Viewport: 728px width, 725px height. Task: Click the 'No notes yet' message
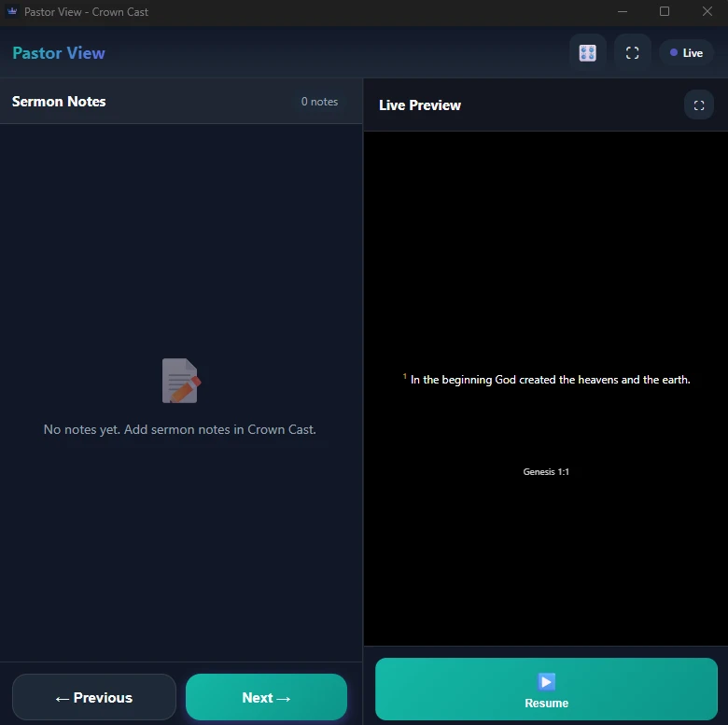point(180,430)
